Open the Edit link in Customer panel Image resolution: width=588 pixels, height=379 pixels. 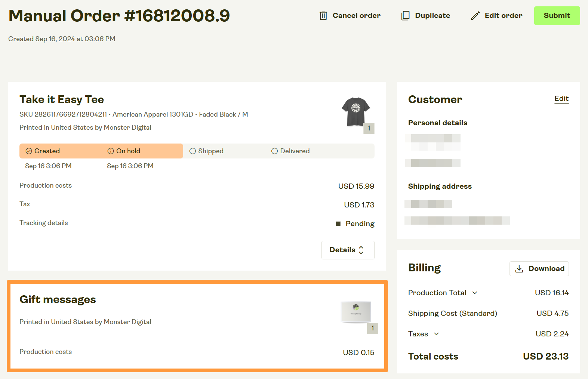pyautogui.click(x=561, y=99)
